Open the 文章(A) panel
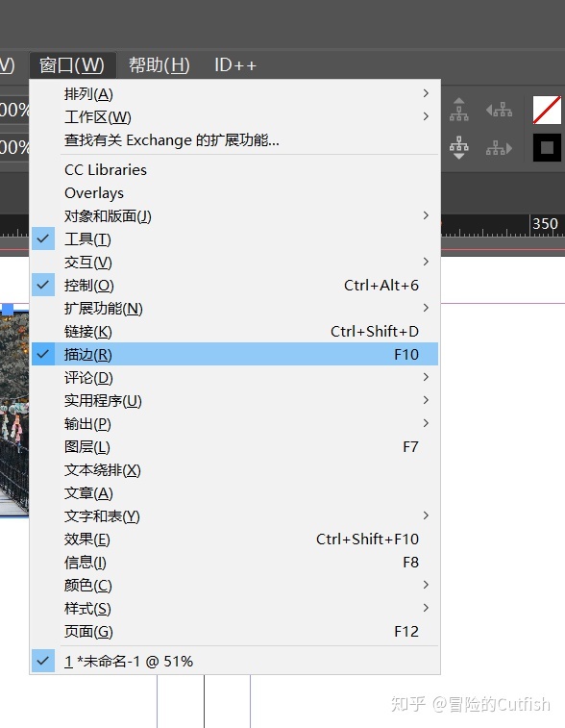 tap(234, 493)
